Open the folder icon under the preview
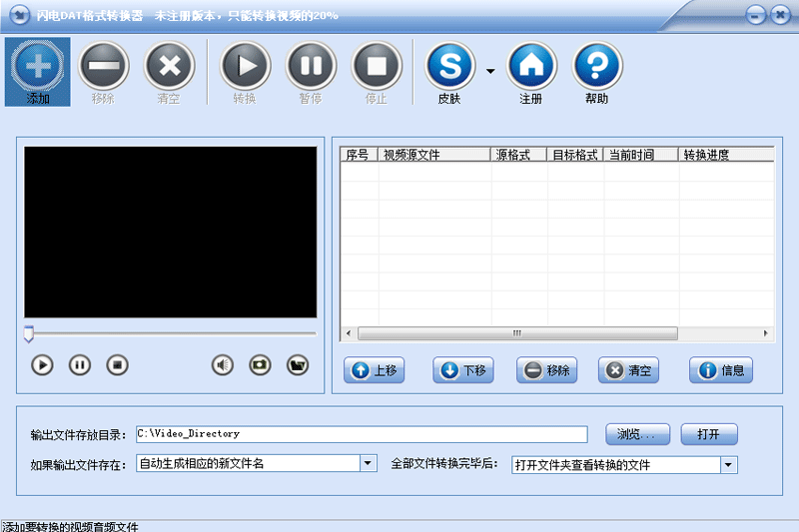 coord(298,365)
